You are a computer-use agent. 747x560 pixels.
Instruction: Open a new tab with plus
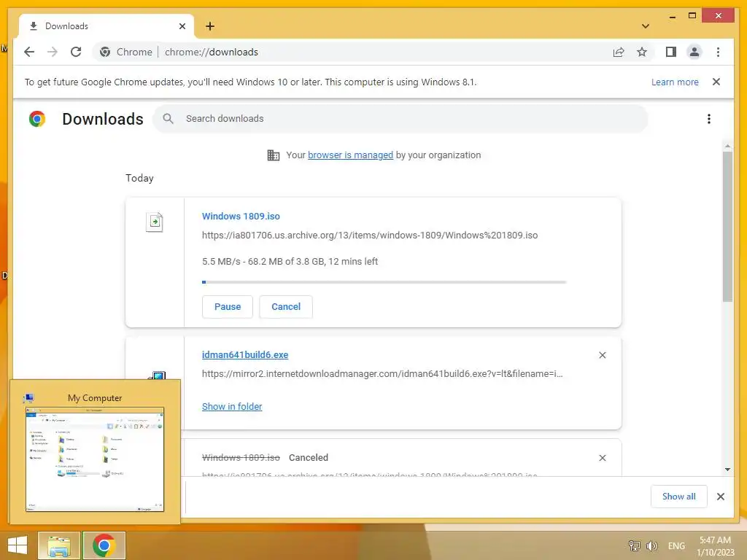tap(210, 26)
